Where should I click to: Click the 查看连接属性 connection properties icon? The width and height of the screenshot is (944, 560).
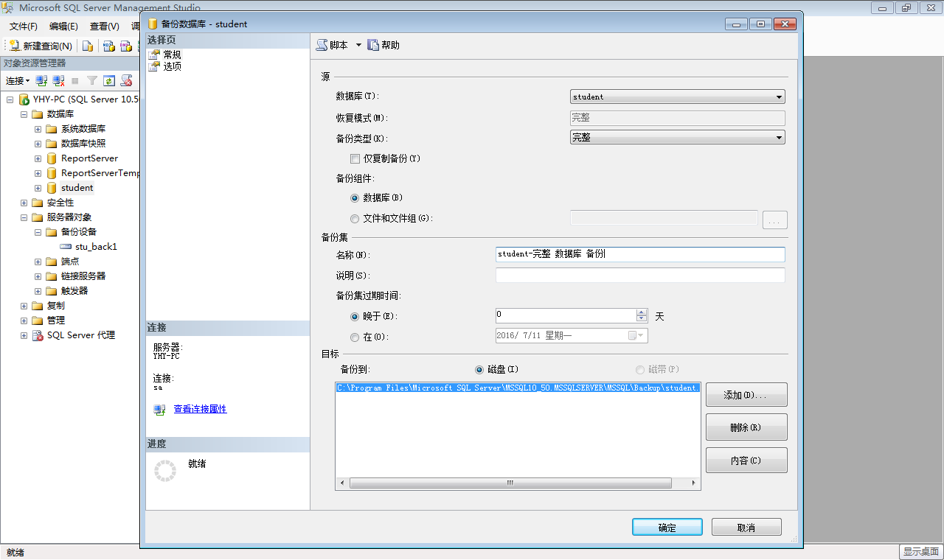[x=159, y=410]
